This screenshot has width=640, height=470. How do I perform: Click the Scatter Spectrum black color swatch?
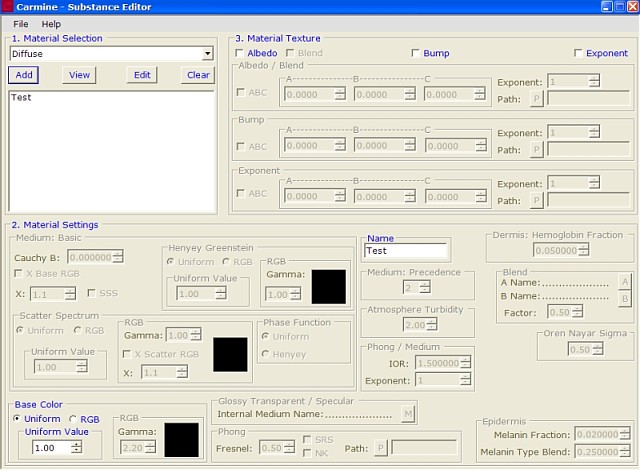pos(230,355)
